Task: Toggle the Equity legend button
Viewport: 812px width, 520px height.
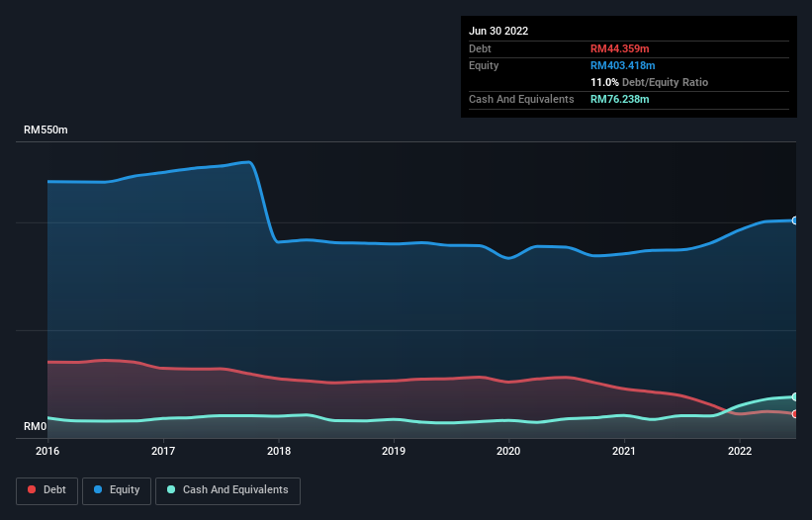Action: (x=117, y=490)
